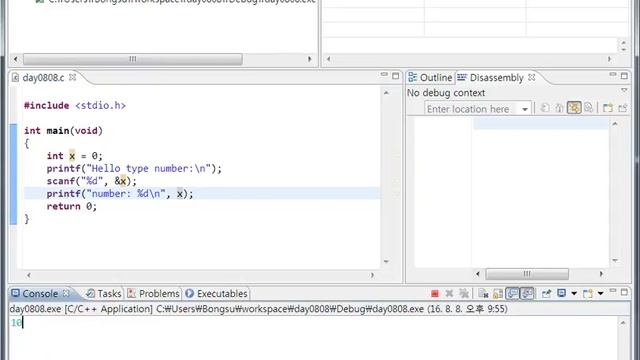
Task: Click Disassembly pin to debug context icon
Action: click(622, 108)
